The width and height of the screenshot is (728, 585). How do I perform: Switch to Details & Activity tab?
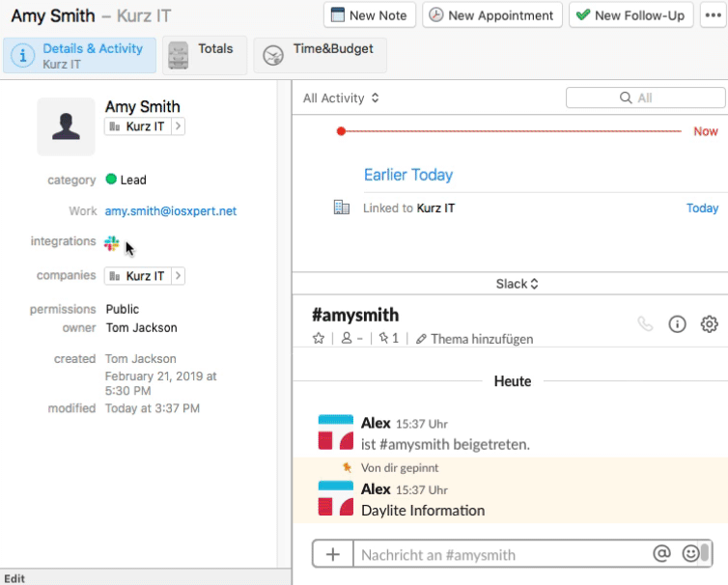pos(79,56)
